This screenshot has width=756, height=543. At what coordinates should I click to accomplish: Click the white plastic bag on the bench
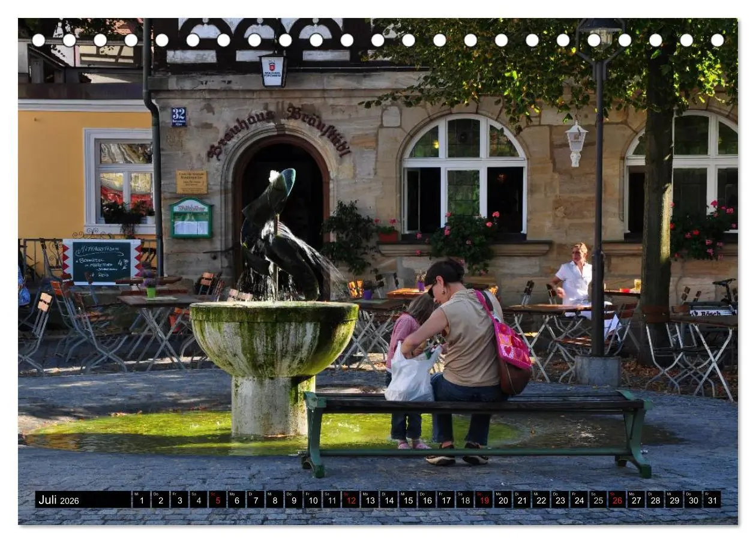tap(411, 374)
